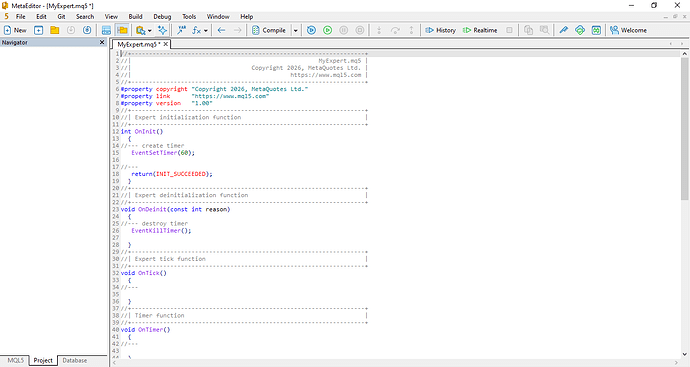Screen dimensions: 690x367
Task: Start Realtime profiling
Action: click(480, 30)
